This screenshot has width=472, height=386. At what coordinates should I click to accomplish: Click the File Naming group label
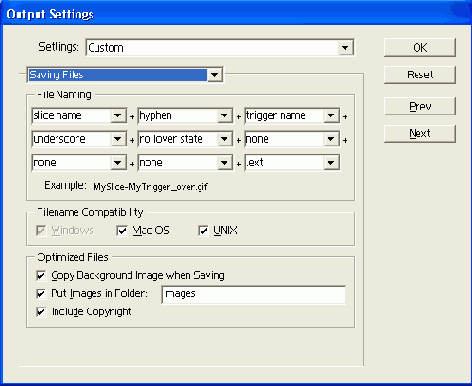point(64,95)
